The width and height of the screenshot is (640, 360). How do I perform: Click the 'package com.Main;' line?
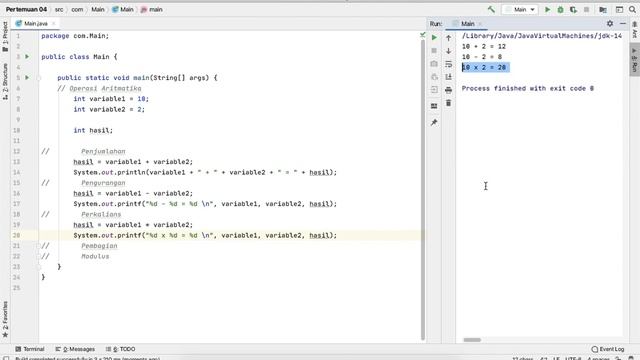coord(75,36)
